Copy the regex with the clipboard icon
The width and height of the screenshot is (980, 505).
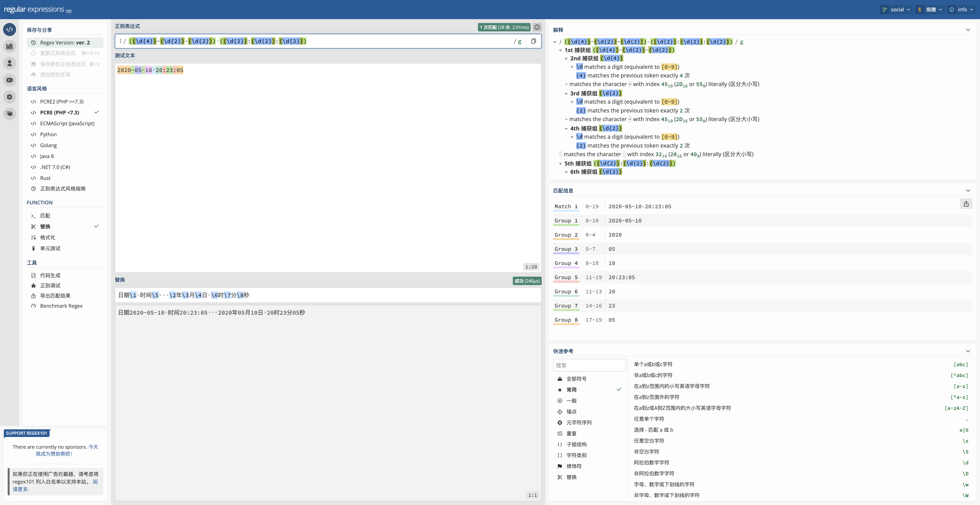[x=533, y=41]
